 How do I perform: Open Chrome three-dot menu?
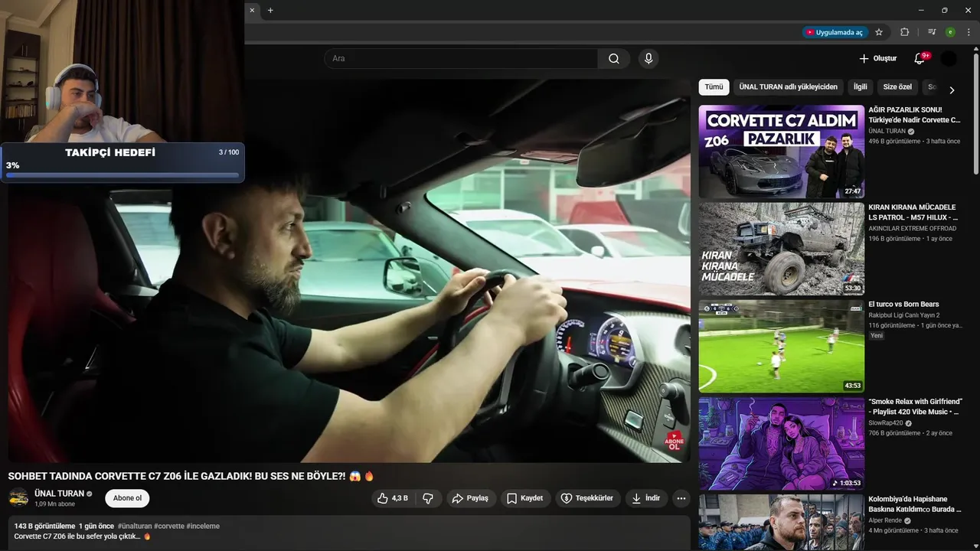(969, 32)
